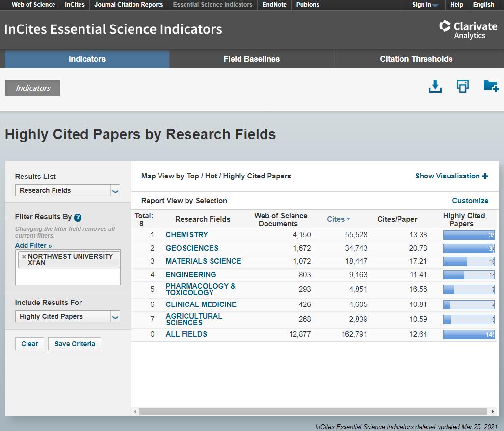Viewport: 504px width, 431px height.
Task: Click the right arrow of horizontal scrollbar
Action: point(493,411)
